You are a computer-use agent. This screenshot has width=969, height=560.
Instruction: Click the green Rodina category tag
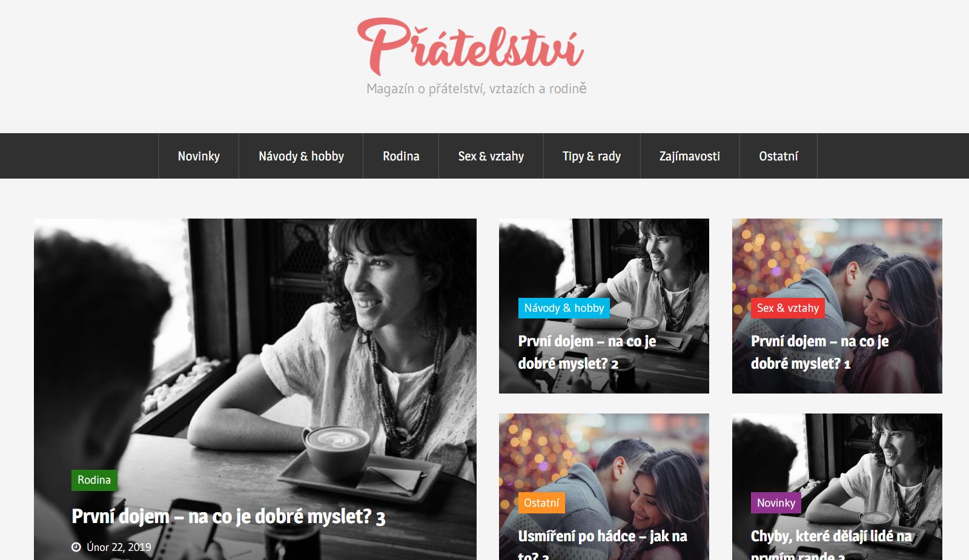click(x=94, y=480)
